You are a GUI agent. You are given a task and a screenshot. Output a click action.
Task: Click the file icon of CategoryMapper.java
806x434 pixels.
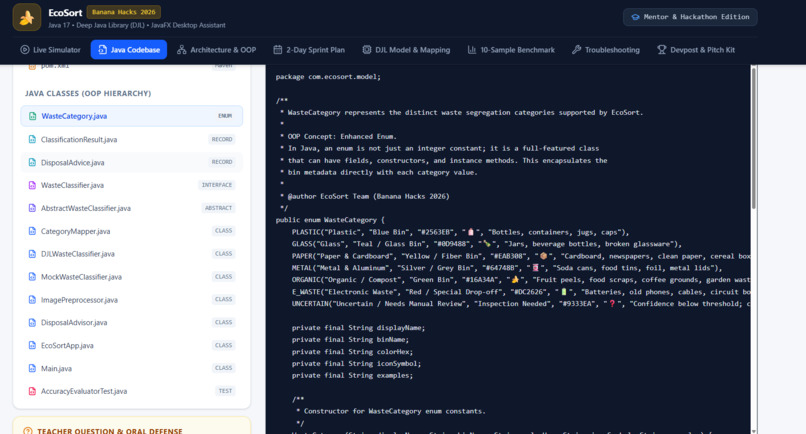click(x=32, y=231)
